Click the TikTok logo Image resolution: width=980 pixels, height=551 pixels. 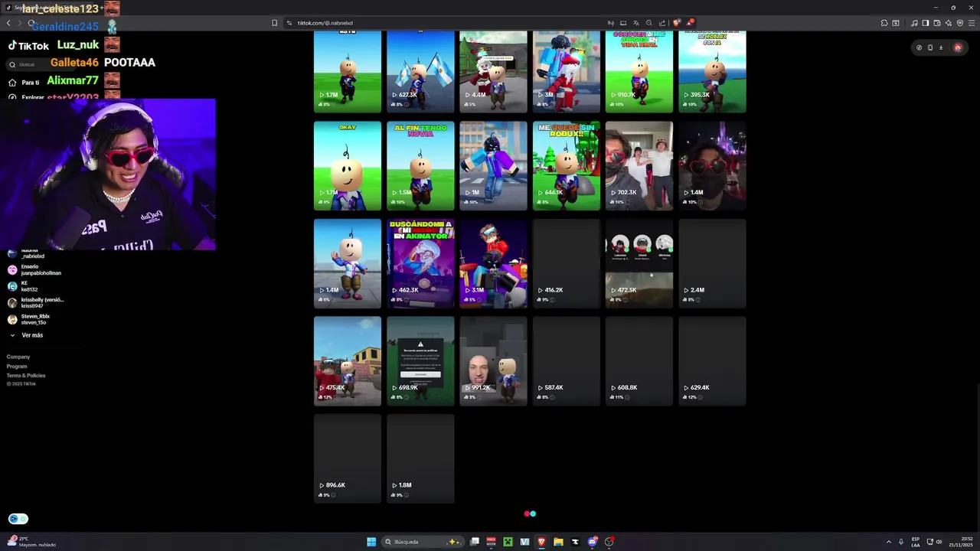pyautogui.click(x=28, y=46)
